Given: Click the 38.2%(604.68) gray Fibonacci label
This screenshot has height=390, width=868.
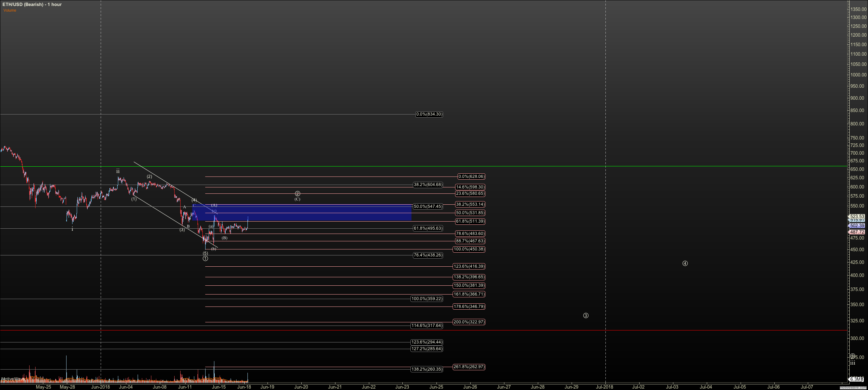Looking at the screenshot, I should (428, 185).
